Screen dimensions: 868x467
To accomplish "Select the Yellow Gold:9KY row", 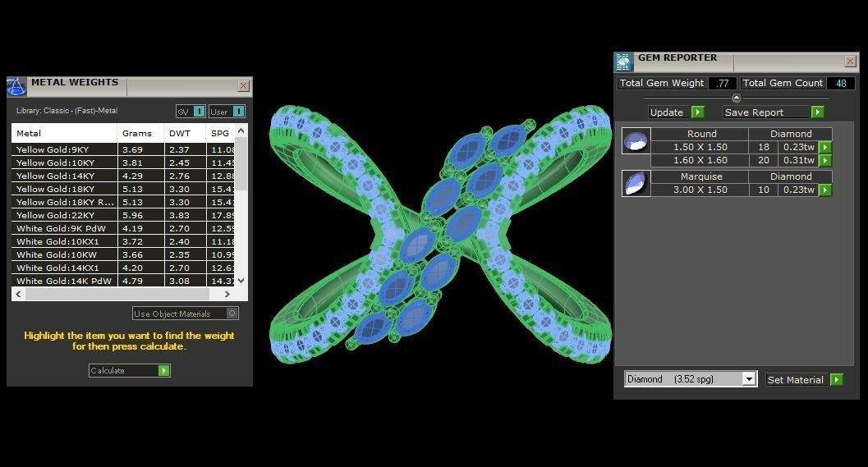I will pyautogui.click(x=123, y=149).
